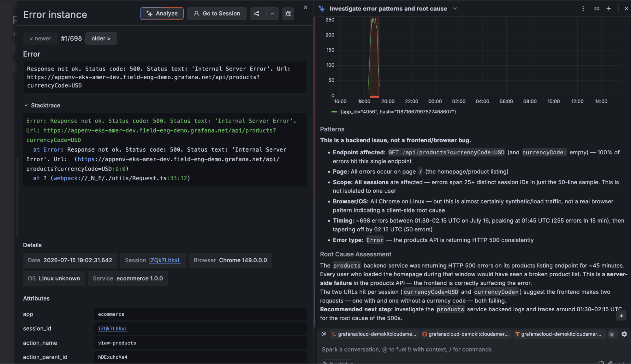
Task: Click the Error message text box
Action: click(x=165, y=77)
